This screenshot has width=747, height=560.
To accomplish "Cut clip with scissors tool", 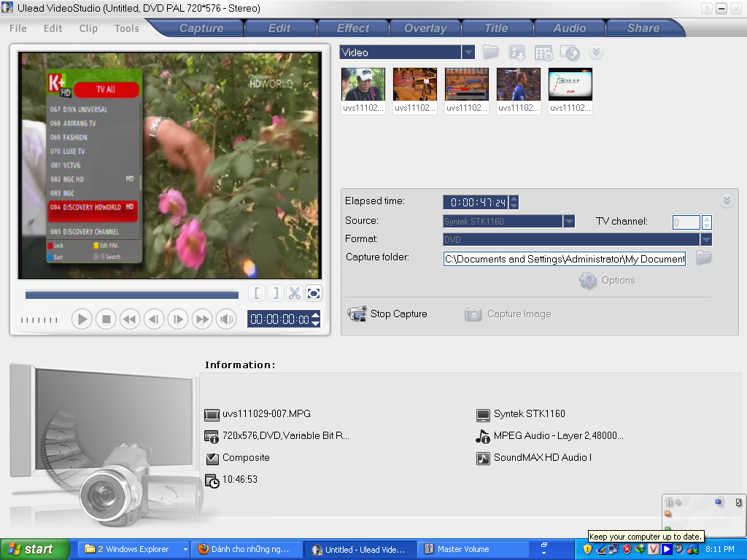I will [295, 293].
